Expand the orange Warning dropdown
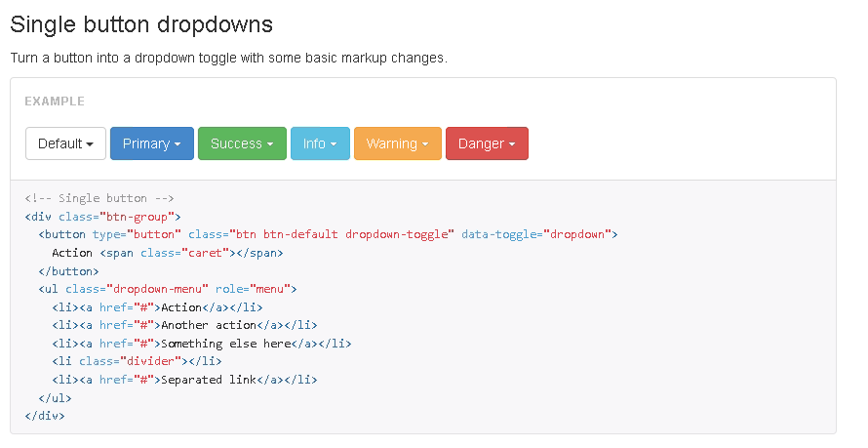Screen dimensions: 868x448 coord(397,143)
